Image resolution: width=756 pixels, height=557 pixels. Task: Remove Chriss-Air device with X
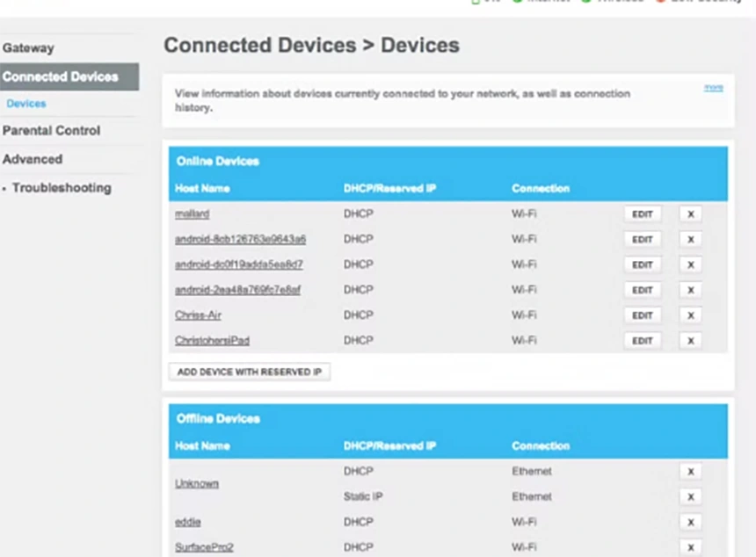(690, 315)
